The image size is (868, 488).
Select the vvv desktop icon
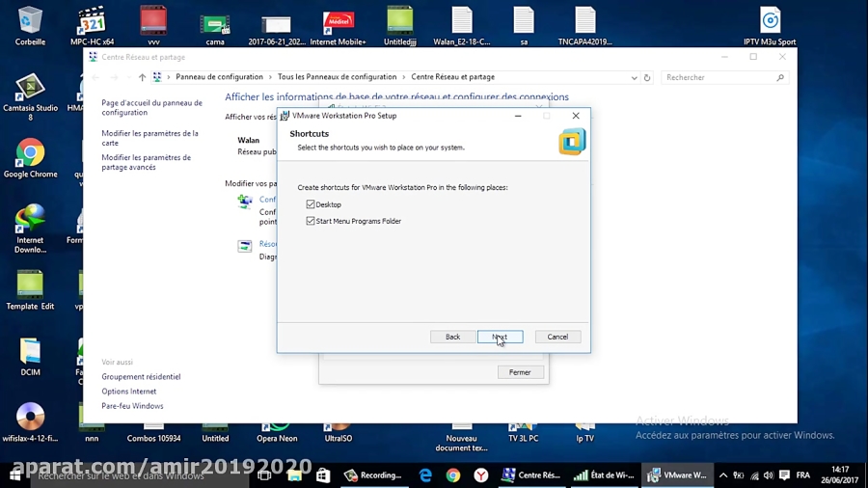(153, 26)
